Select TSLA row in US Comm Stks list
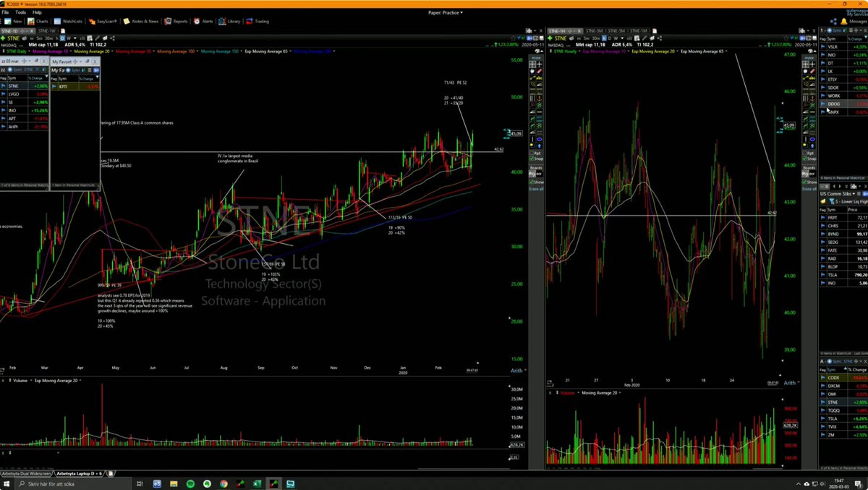 tap(843, 274)
